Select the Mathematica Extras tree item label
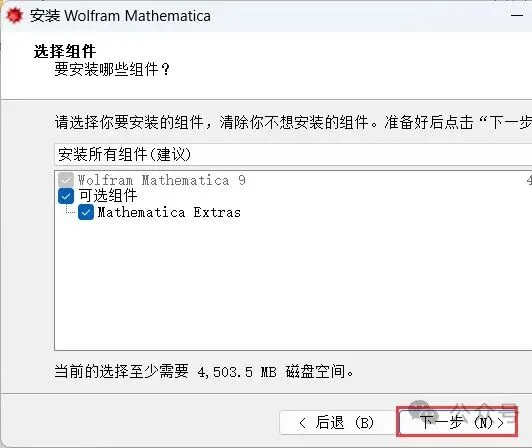 click(x=169, y=213)
